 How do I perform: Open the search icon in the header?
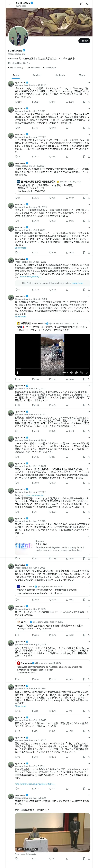88,4
